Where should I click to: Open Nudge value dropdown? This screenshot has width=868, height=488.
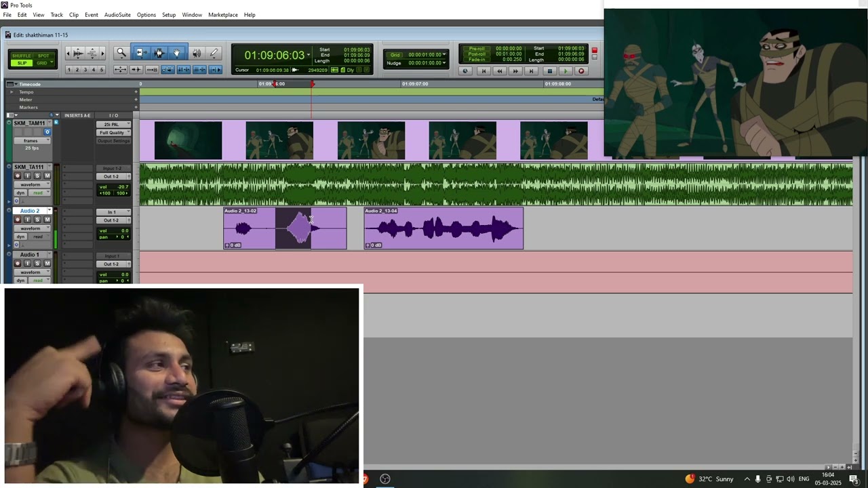(444, 63)
